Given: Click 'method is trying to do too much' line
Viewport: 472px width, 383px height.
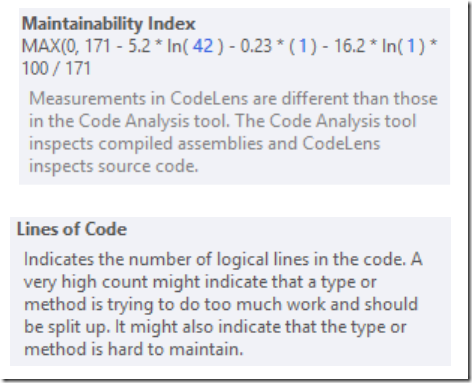Looking at the screenshot, I should (221, 304).
